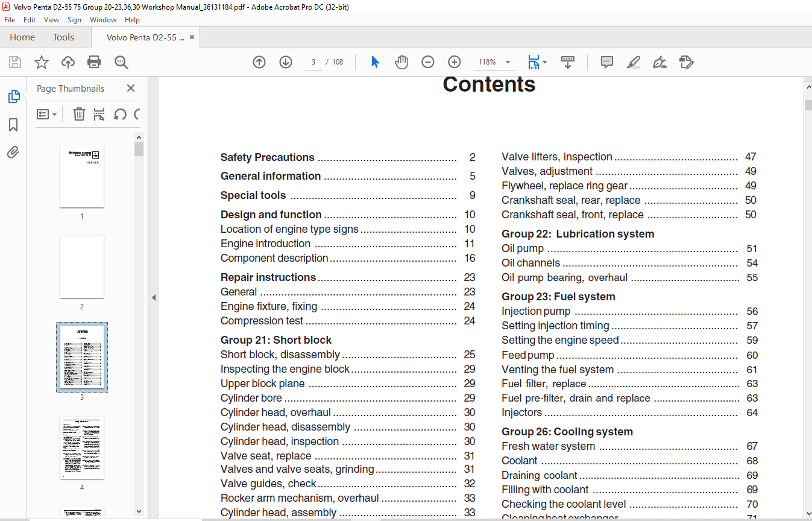This screenshot has height=521, width=812.
Task: Click the insert page break icon
Action: 99,114
